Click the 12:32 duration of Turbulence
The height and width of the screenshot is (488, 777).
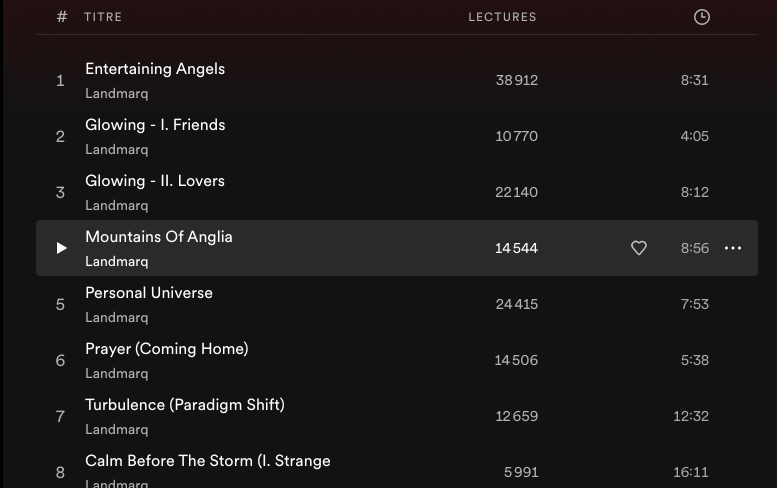[691, 416]
